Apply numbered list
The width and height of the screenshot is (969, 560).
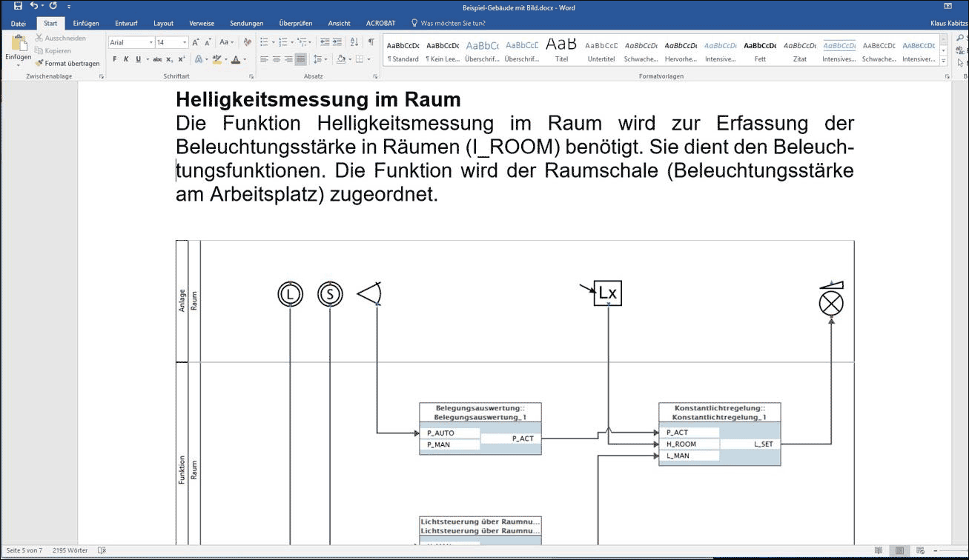coord(284,42)
